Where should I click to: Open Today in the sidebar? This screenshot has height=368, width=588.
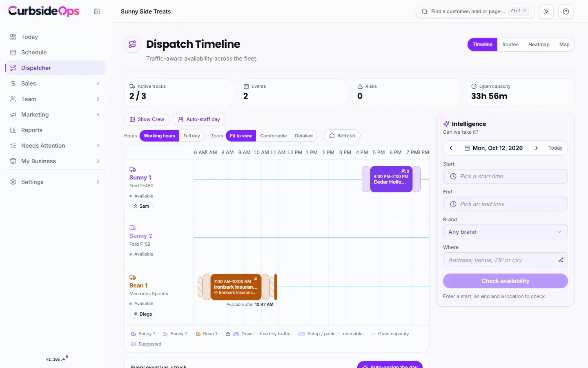[x=55, y=37]
